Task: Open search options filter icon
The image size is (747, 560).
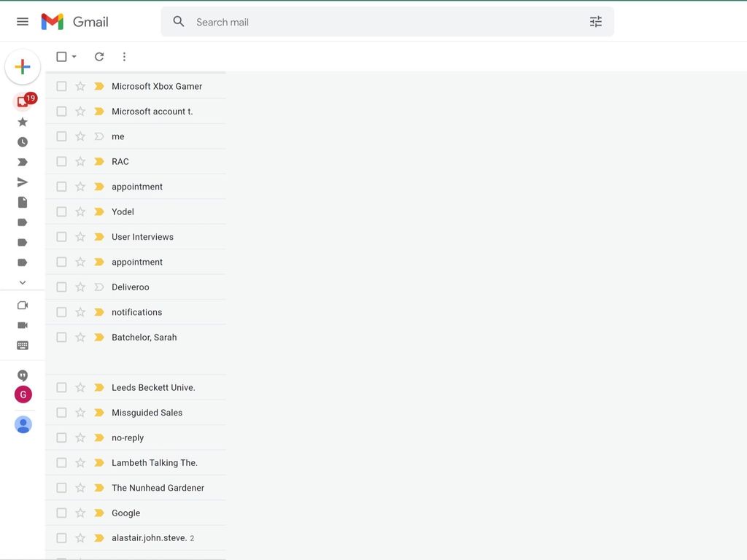Action: (x=595, y=22)
